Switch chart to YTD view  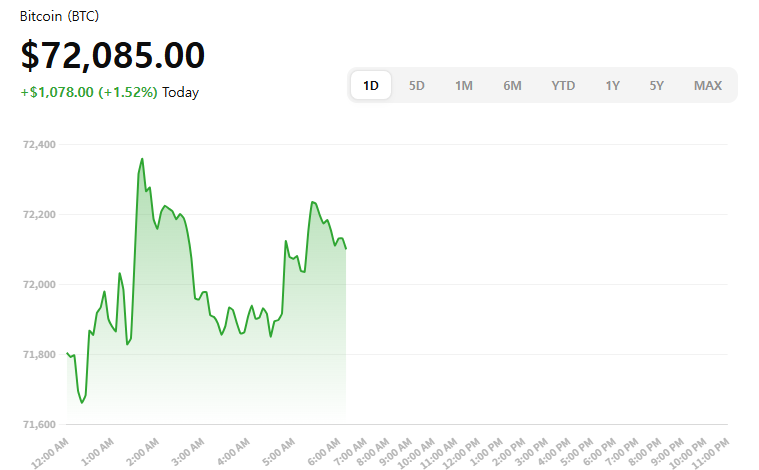[x=563, y=86]
